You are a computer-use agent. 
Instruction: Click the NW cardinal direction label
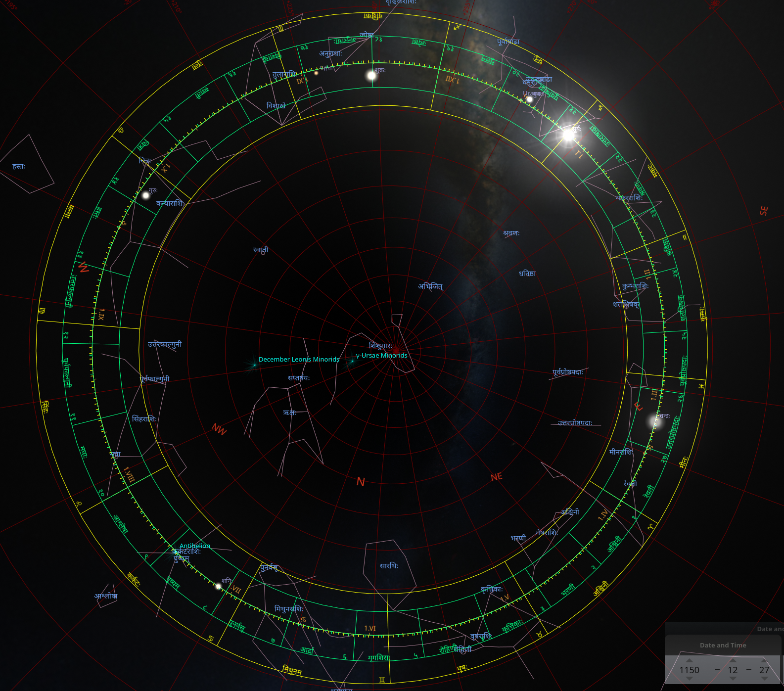(219, 429)
